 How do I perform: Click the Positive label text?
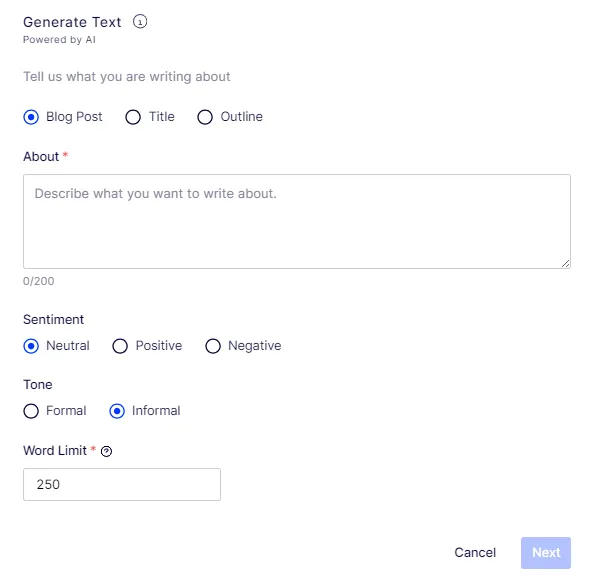coord(159,345)
